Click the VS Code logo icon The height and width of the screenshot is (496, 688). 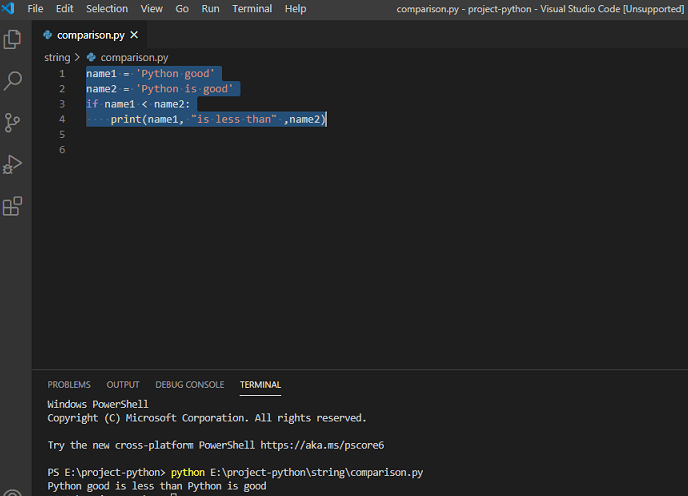click(x=8, y=8)
